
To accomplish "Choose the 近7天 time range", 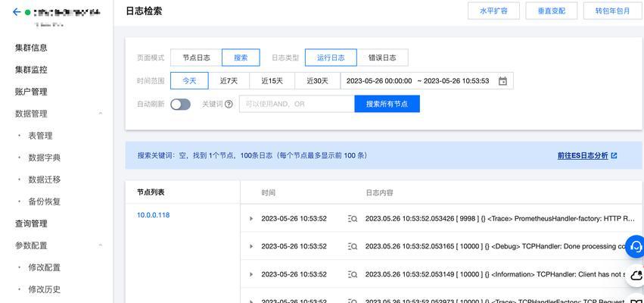I will click(229, 81).
